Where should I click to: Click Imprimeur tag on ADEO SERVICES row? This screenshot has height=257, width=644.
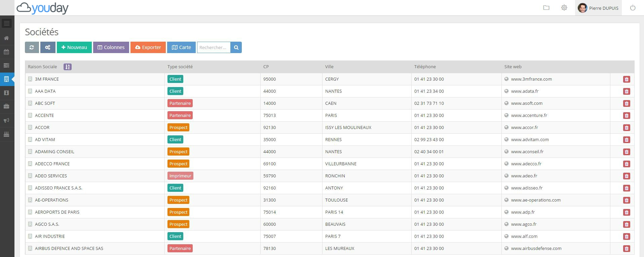coord(180,176)
